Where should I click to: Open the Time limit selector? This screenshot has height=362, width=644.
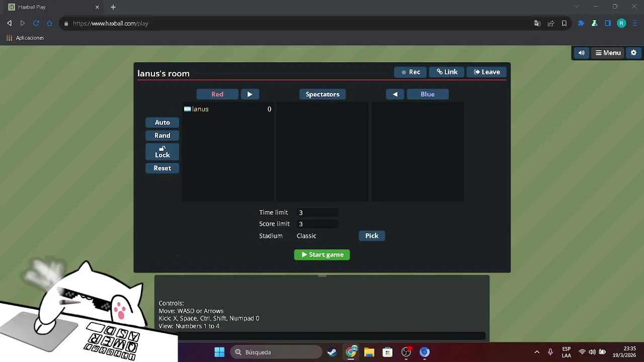[317, 213]
